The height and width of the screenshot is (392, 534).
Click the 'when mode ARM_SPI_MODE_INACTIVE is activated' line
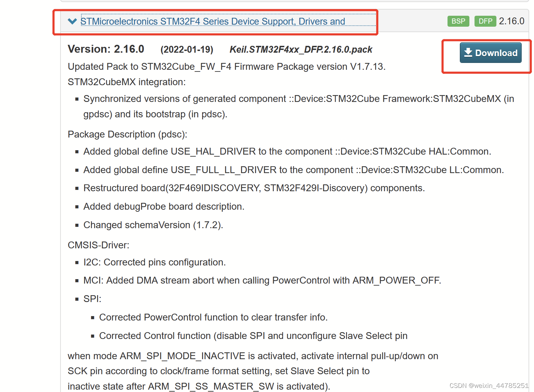pos(253,356)
